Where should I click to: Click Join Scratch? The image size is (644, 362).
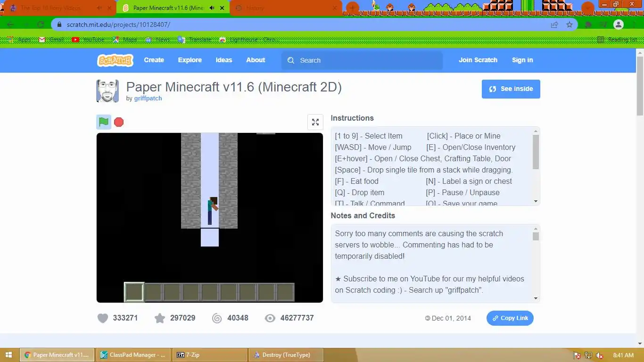click(478, 60)
